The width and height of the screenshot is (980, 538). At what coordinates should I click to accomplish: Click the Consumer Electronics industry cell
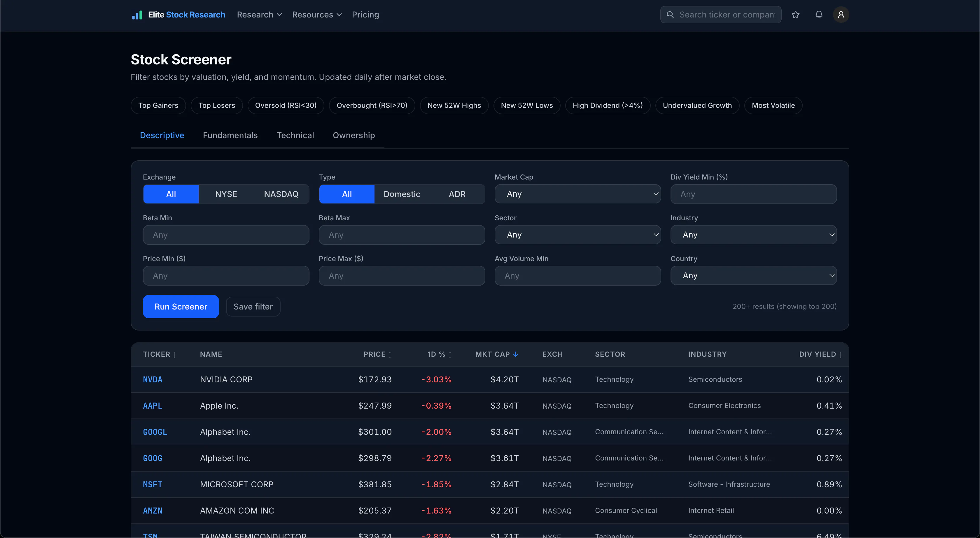724,406
